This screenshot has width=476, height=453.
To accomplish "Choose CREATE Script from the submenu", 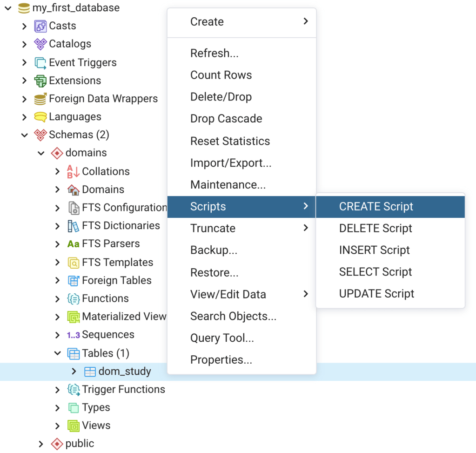I will [376, 207].
